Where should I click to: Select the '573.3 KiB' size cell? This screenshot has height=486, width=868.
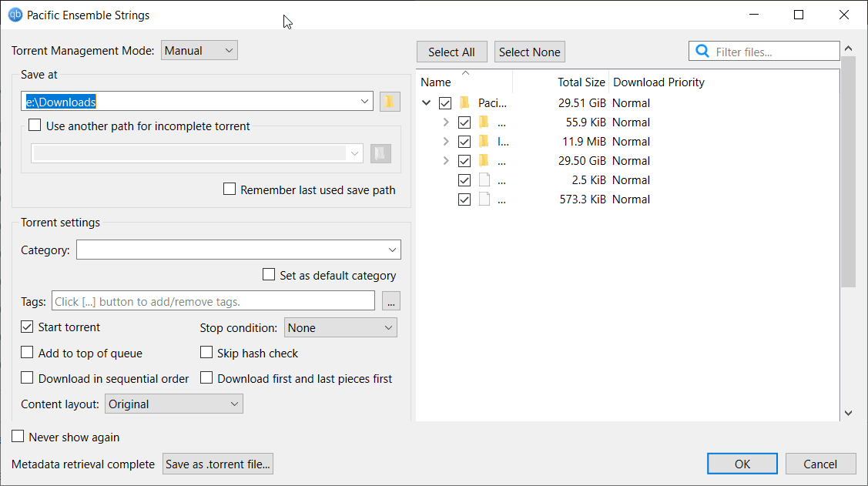(x=582, y=199)
